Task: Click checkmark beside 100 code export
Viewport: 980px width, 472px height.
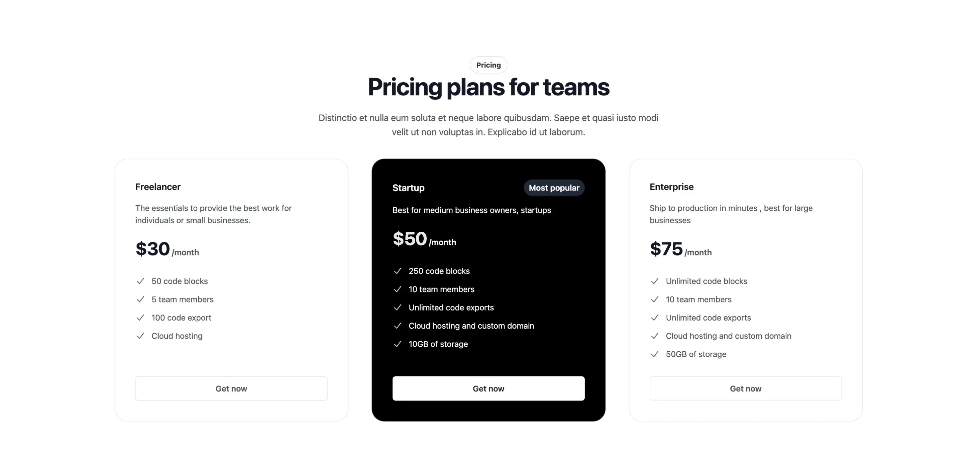Action: (140, 318)
